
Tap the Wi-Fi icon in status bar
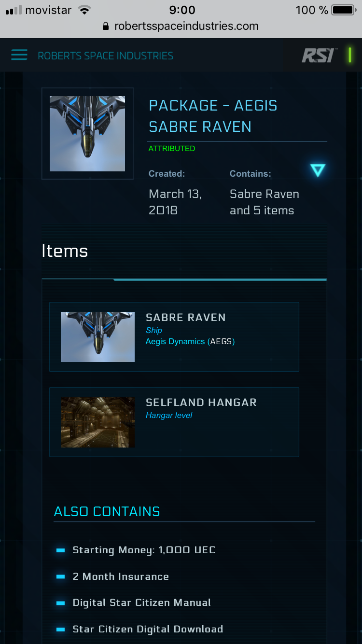click(x=84, y=10)
